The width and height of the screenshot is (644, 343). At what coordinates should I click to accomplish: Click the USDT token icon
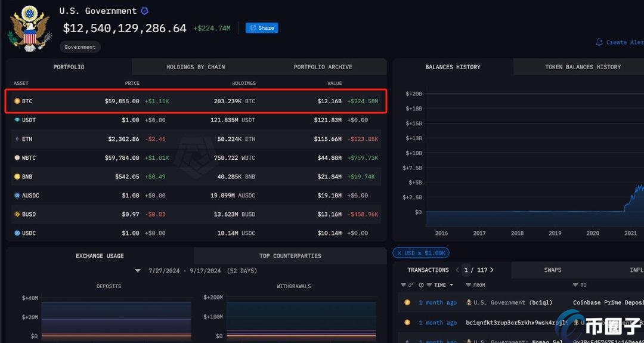click(x=17, y=120)
